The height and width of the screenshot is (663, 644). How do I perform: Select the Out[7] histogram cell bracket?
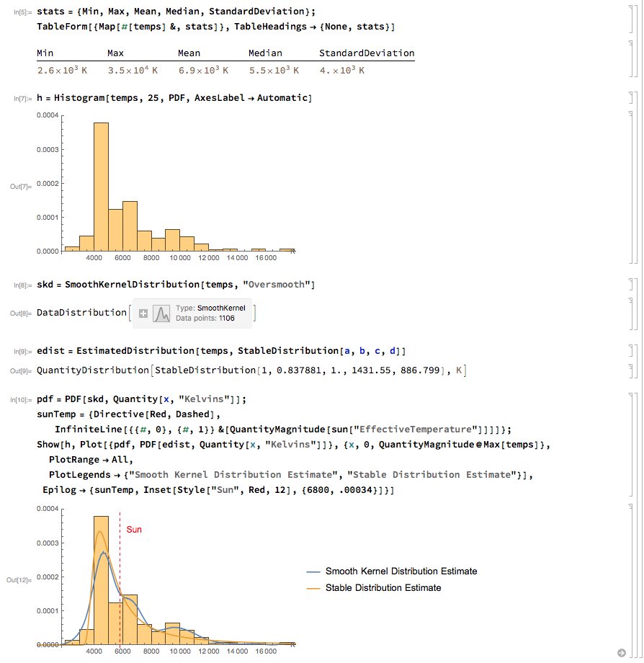631,187
